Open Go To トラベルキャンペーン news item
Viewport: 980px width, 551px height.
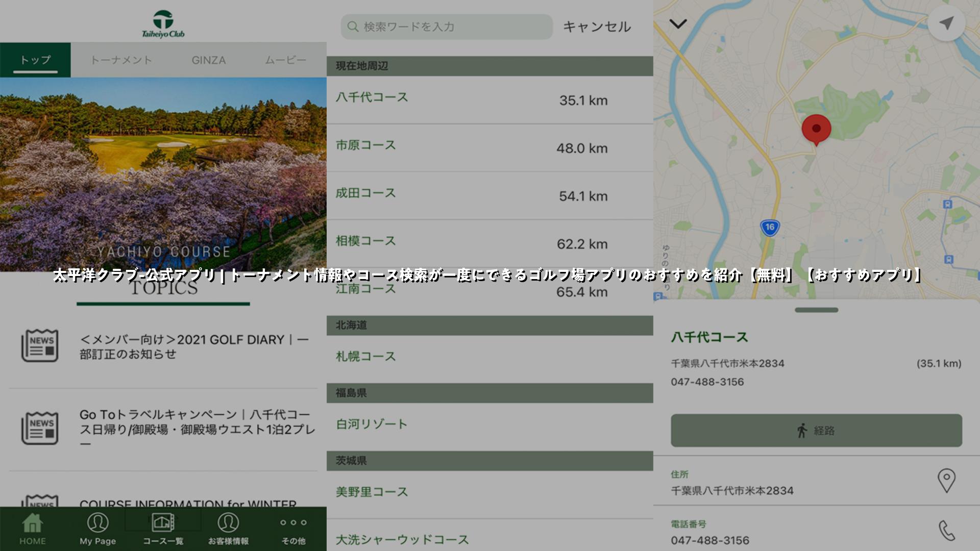(x=163, y=429)
